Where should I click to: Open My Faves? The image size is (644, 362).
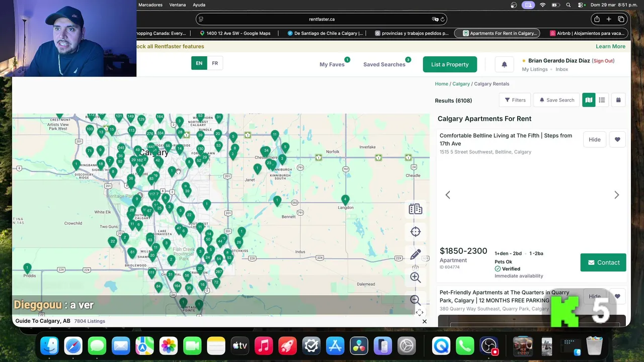332,64
